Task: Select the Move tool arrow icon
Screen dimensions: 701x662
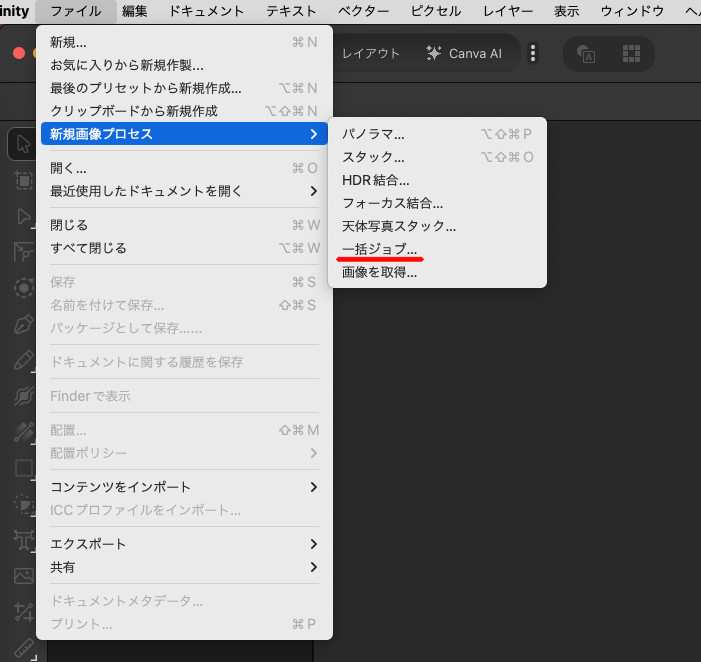Action: pyautogui.click(x=22, y=144)
